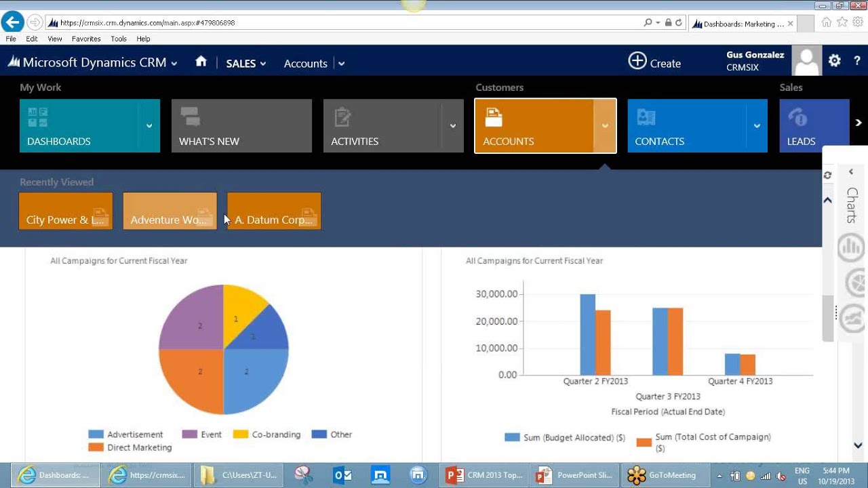This screenshot has width=868, height=488.
Task: Click the taskbar volume icon
Action: click(781, 475)
